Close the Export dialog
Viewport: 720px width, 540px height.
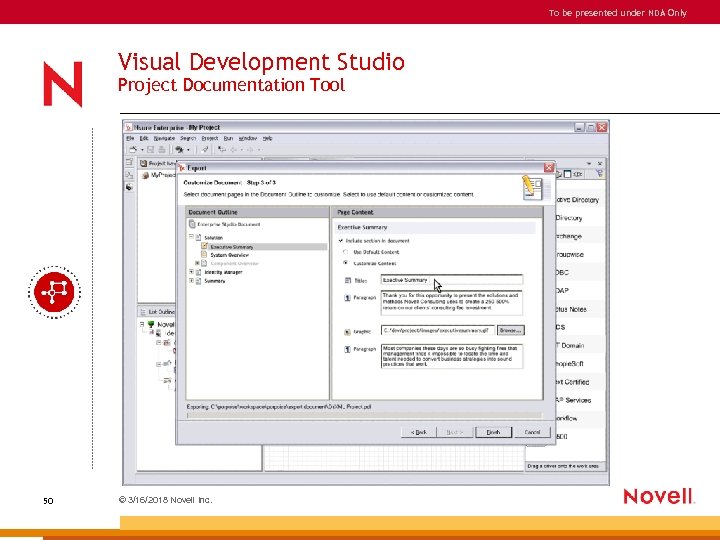tap(548, 168)
